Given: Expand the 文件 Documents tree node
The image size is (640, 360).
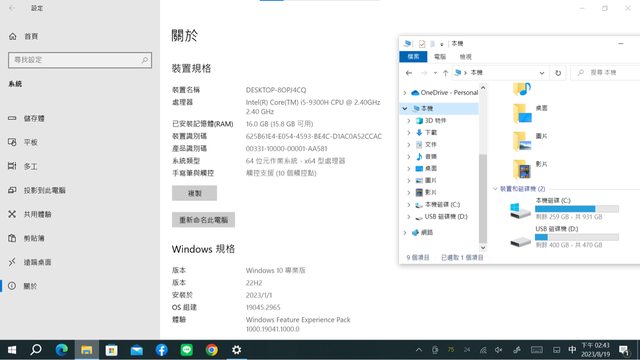Looking at the screenshot, I should point(409,144).
